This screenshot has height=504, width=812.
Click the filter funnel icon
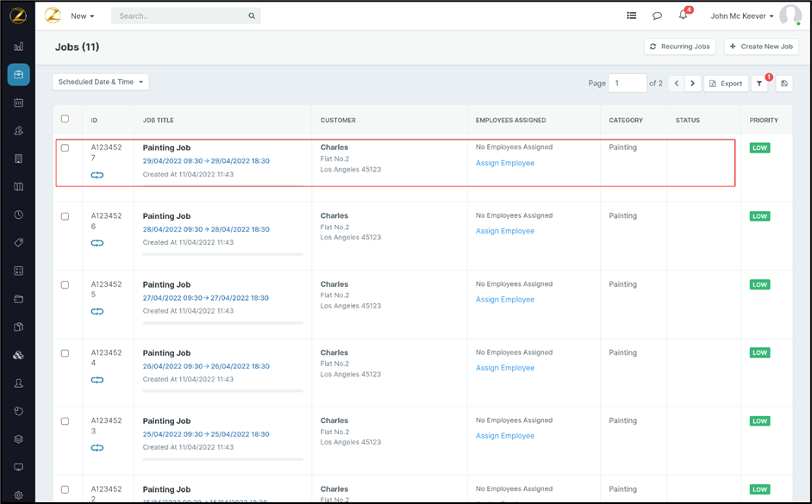(x=759, y=84)
